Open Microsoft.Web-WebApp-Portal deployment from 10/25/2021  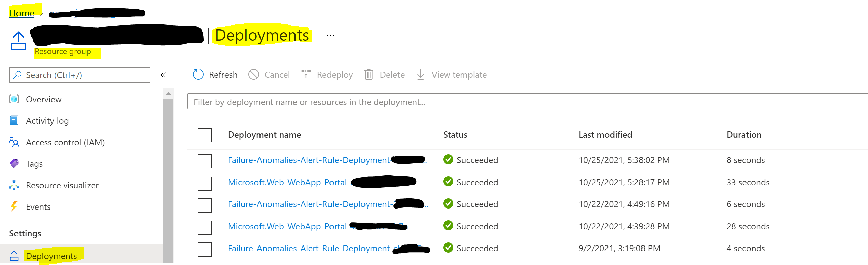coord(322,182)
